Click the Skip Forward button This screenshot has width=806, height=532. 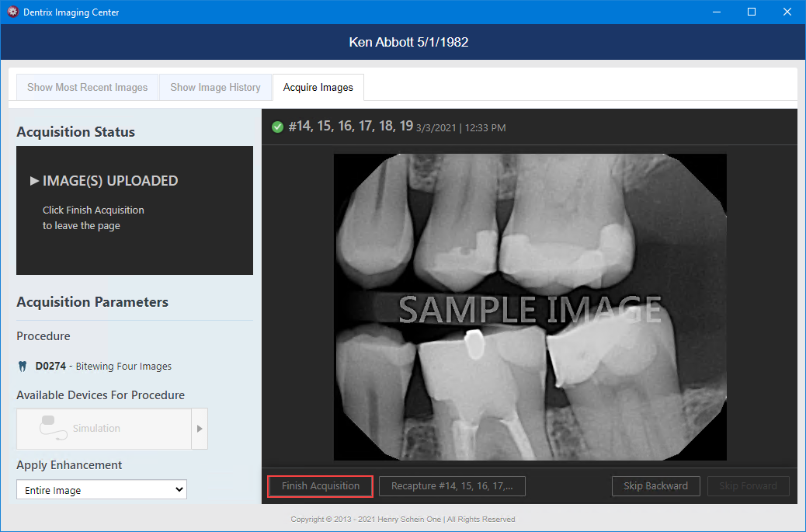747,486
